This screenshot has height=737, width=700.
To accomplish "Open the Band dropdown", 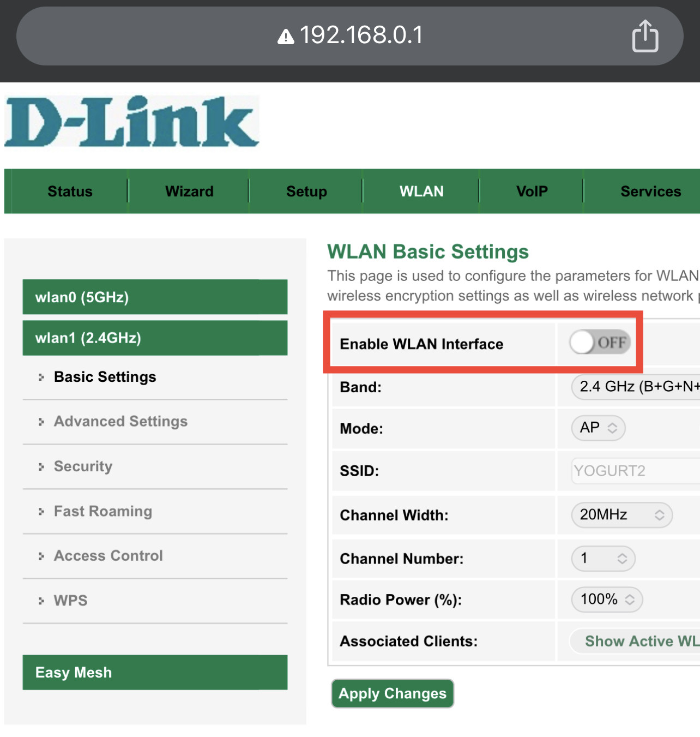I will coord(636,387).
